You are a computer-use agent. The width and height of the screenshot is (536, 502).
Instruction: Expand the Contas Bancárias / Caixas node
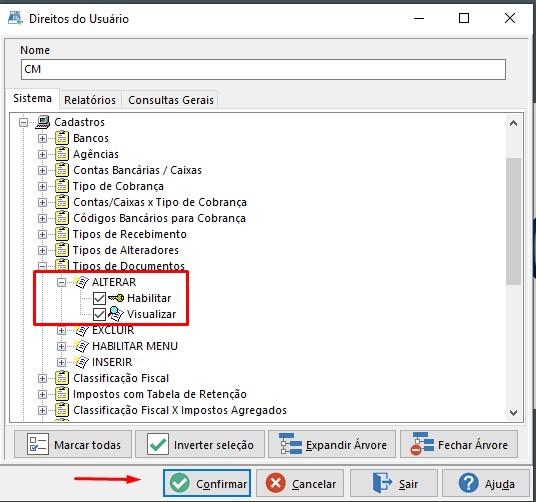tap(42, 171)
